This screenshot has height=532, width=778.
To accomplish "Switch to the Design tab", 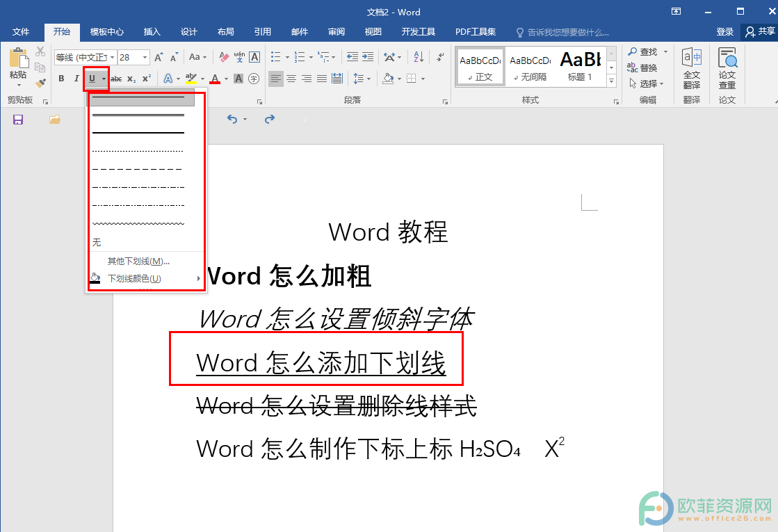I will coord(188,32).
